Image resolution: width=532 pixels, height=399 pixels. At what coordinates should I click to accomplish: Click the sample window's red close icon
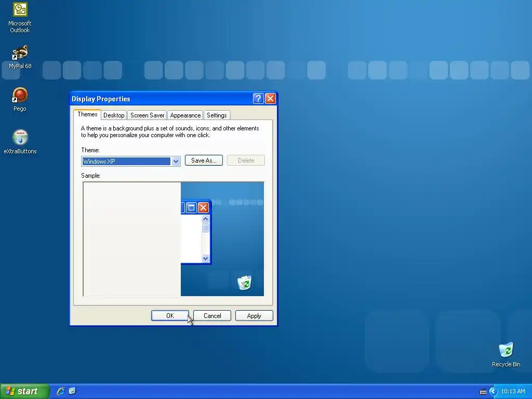(x=203, y=207)
